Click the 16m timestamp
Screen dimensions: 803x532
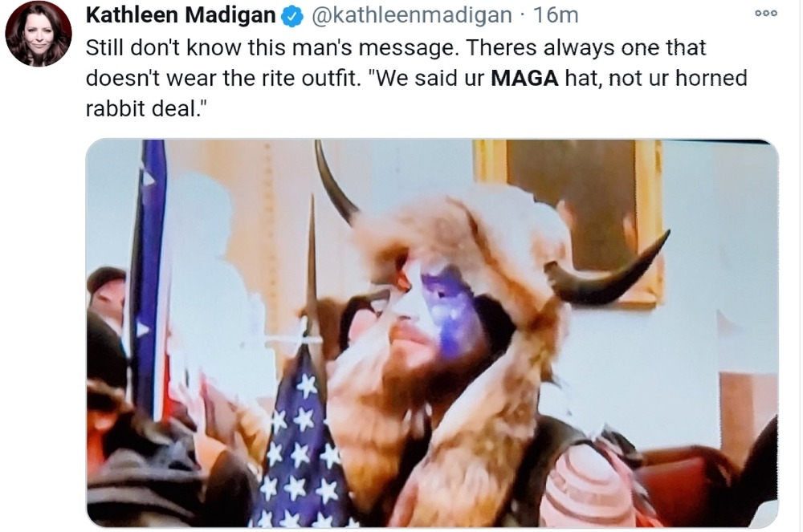556,15
